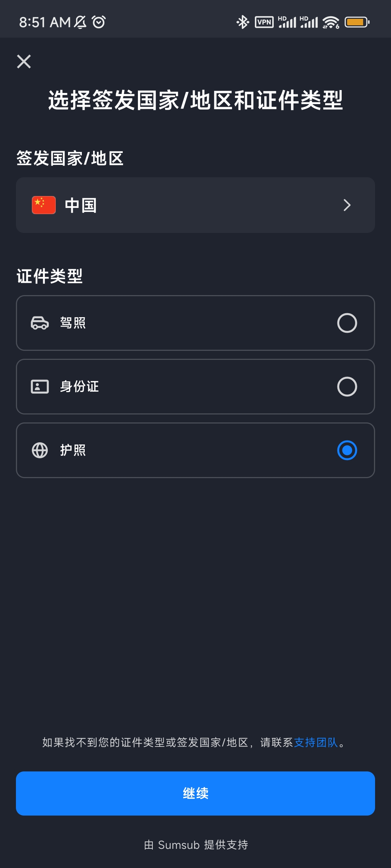This screenshot has height=868, width=391.
Task: Tap the Bluetooth status icon
Action: tap(243, 22)
